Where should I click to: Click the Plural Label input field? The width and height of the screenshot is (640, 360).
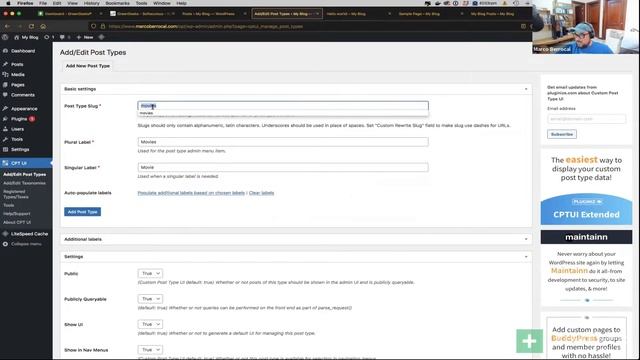coord(283,142)
